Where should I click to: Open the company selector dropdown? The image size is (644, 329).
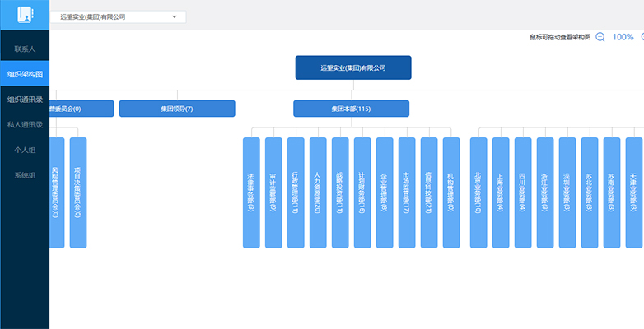[x=118, y=16]
